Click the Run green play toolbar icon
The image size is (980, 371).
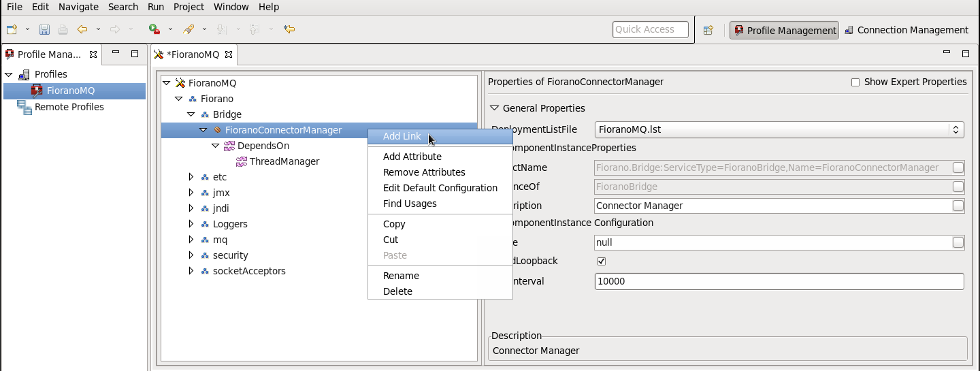pyautogui.click(x=154, y=29)
